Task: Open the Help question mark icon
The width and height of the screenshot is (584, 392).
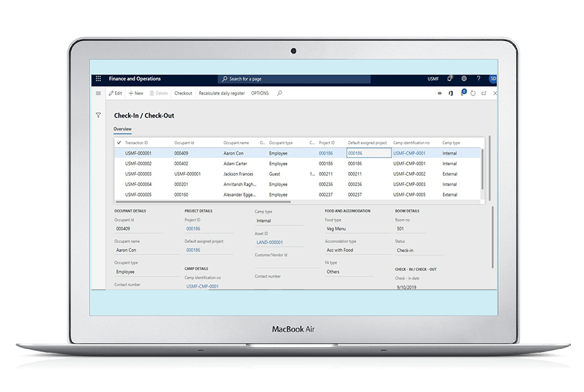Action: (478, 78)
